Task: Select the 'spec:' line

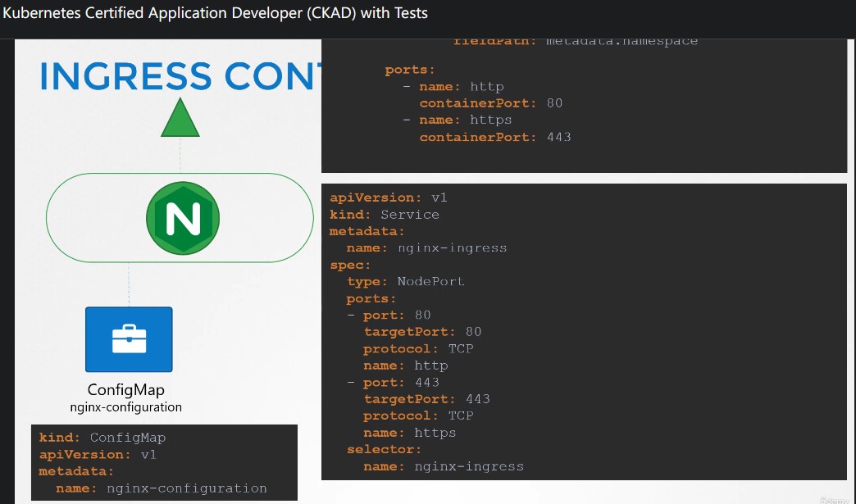Action: 350,265
